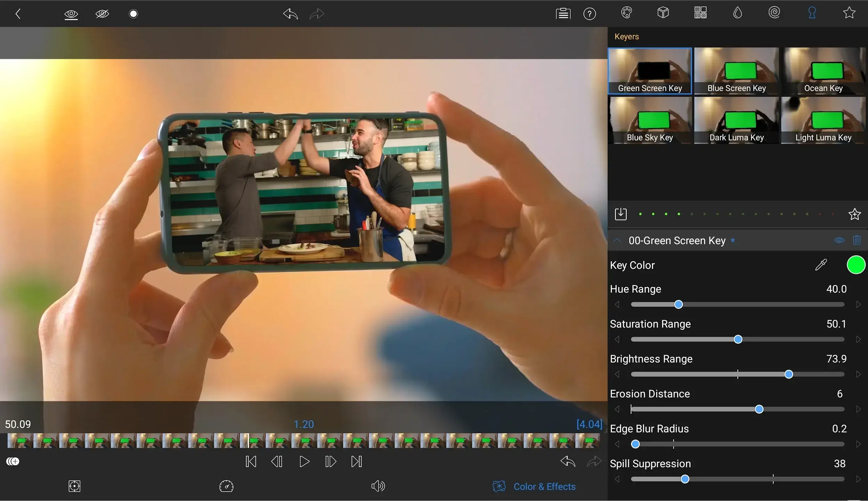This screenshot has width=868, height=501.
Task: Open the blur effects water drop icon
Action: 738,13
